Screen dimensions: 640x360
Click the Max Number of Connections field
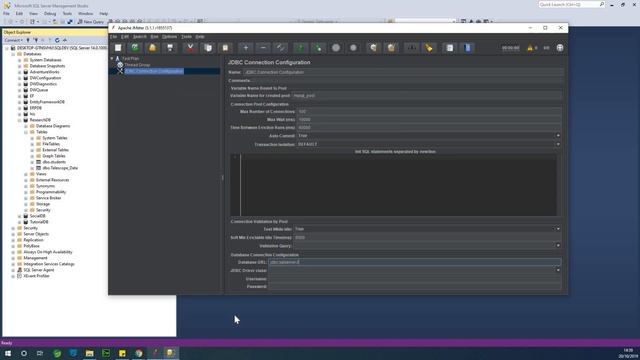429,111
